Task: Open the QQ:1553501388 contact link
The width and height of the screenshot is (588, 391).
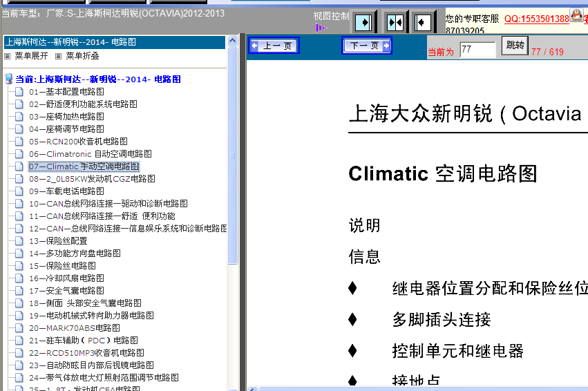Action: click(537, 19)
